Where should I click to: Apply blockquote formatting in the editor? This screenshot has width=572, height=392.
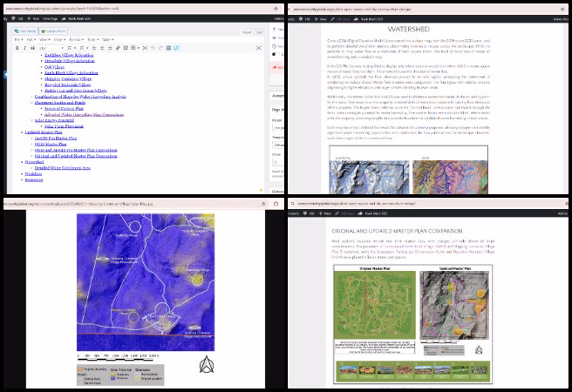[x=32, y=48]
